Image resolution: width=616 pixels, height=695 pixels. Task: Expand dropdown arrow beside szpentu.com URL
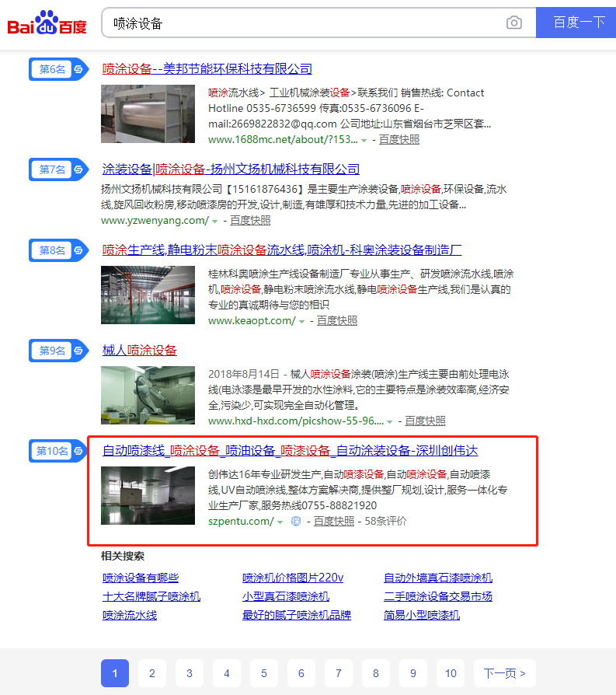pos(280,522)
